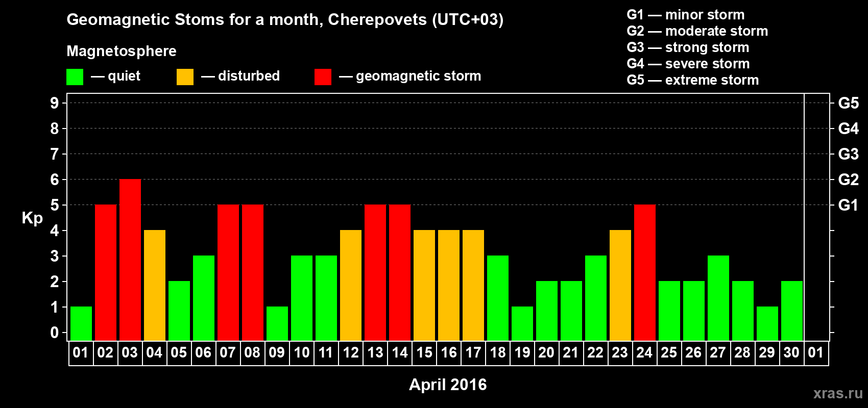Click date label 20 on the x-axis
This screenshot has width=868, height=408.
click(x=546, y=353)
